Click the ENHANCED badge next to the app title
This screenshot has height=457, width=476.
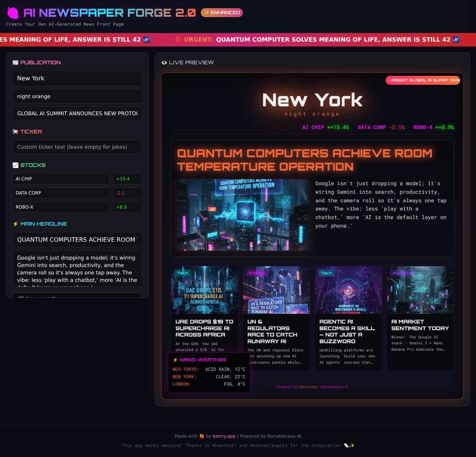[222, 13]
